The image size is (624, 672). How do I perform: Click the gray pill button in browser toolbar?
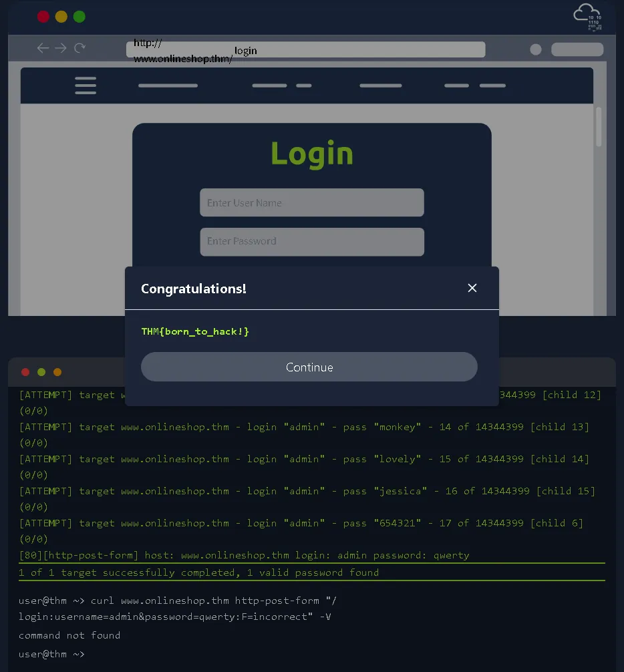[577, 49]
